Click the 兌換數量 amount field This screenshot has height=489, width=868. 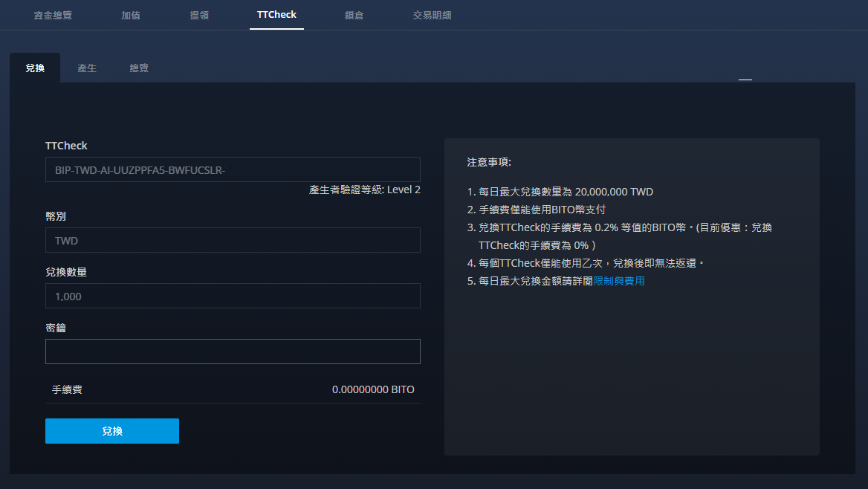coord(233,296)
